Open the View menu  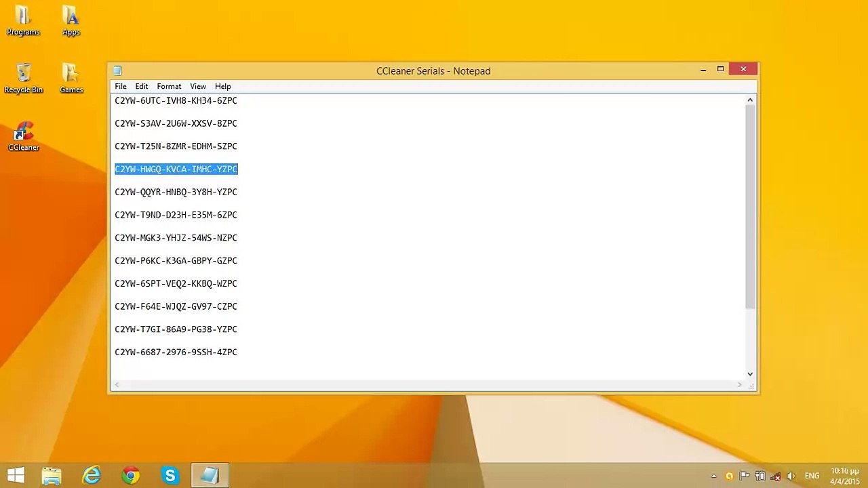[198, 86]
